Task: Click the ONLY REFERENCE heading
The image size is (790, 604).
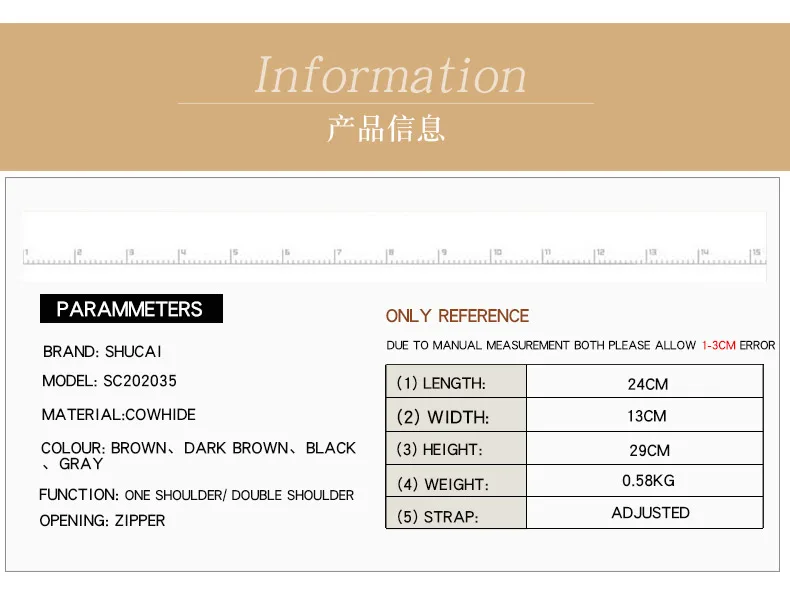Action: (457, 316)
